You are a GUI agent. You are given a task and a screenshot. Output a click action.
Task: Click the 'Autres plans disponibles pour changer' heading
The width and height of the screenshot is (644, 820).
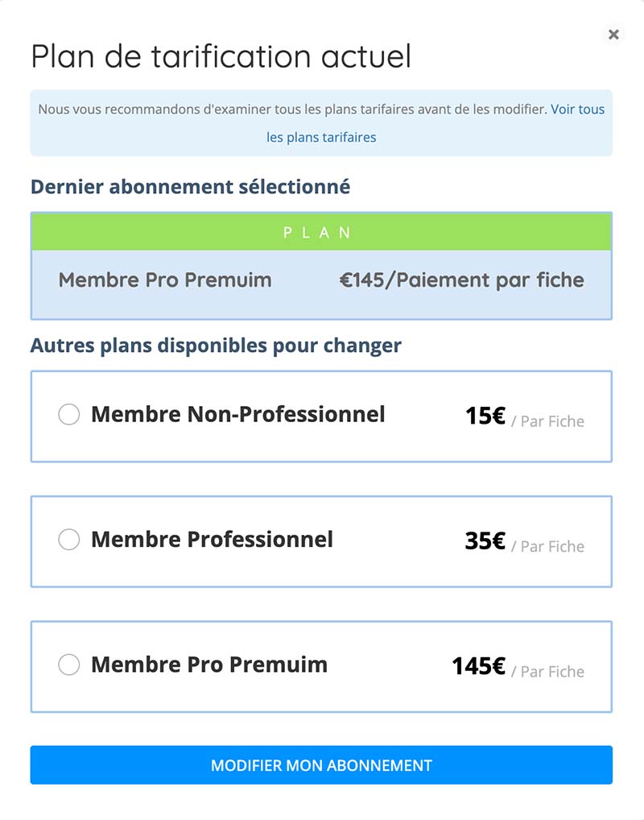point(216,346)
